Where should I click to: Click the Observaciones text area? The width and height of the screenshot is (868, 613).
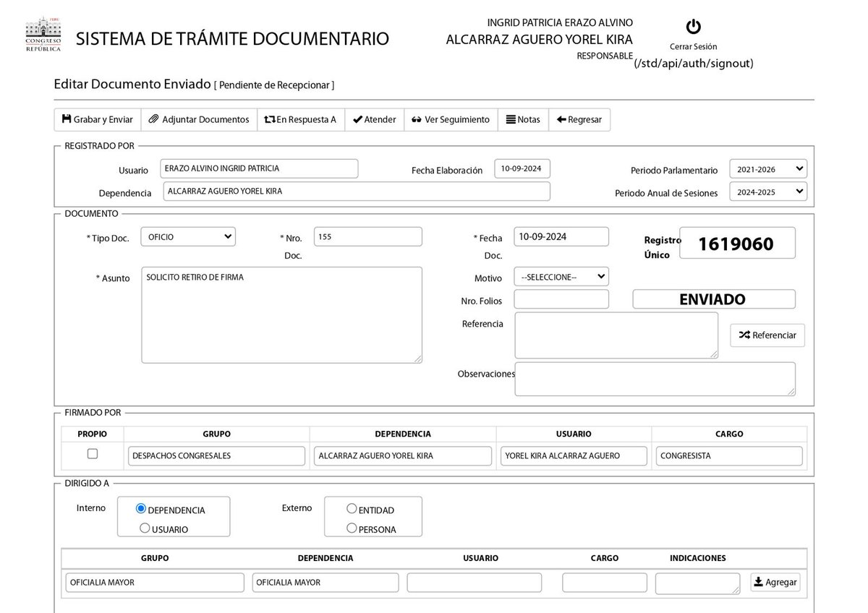pos(655,379)
